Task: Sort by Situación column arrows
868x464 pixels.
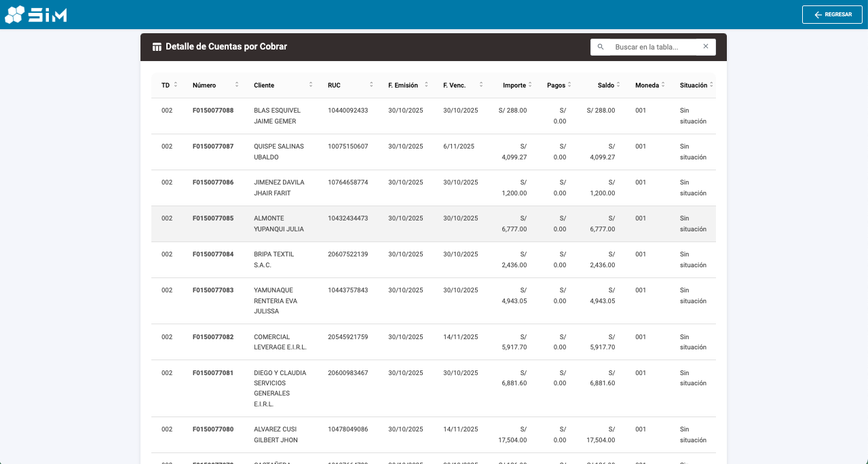Action: (x=711, y=85)
